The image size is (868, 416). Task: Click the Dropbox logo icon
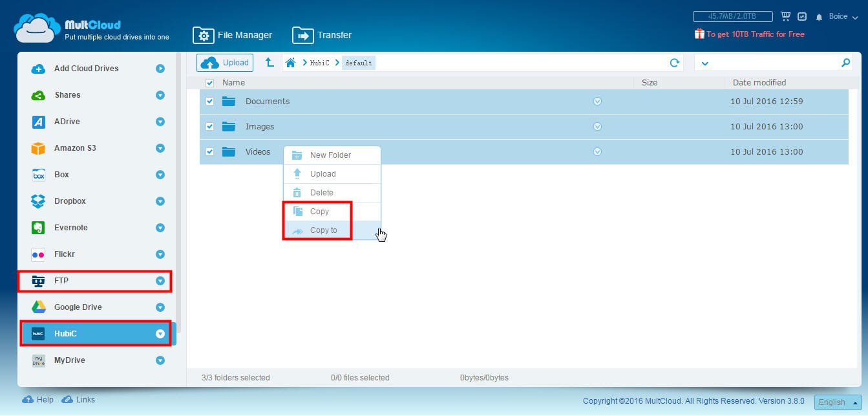point(38,201)
